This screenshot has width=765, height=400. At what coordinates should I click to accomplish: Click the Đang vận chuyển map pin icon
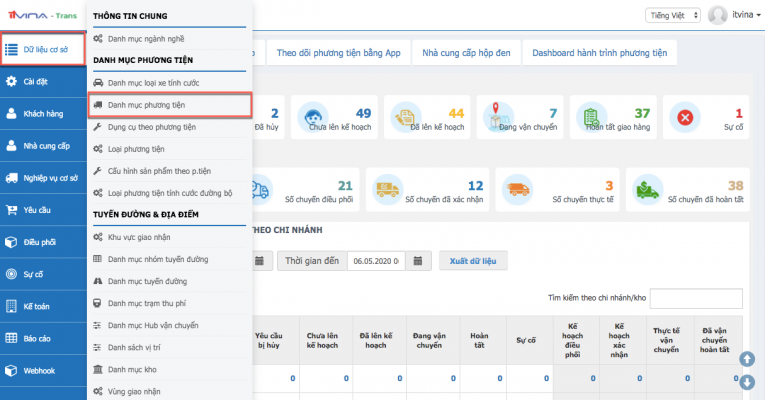tap(498, 117)
